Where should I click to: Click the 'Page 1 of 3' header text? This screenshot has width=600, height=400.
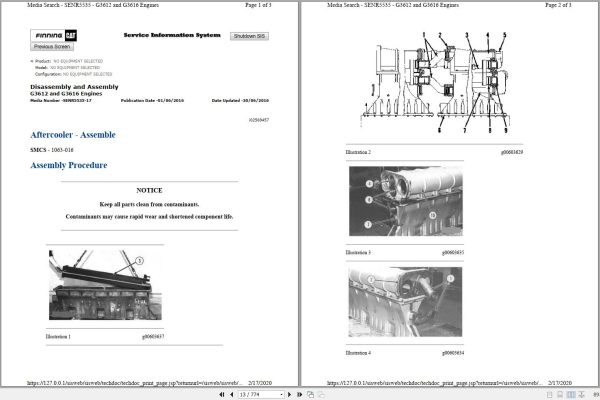coord(258,5)
